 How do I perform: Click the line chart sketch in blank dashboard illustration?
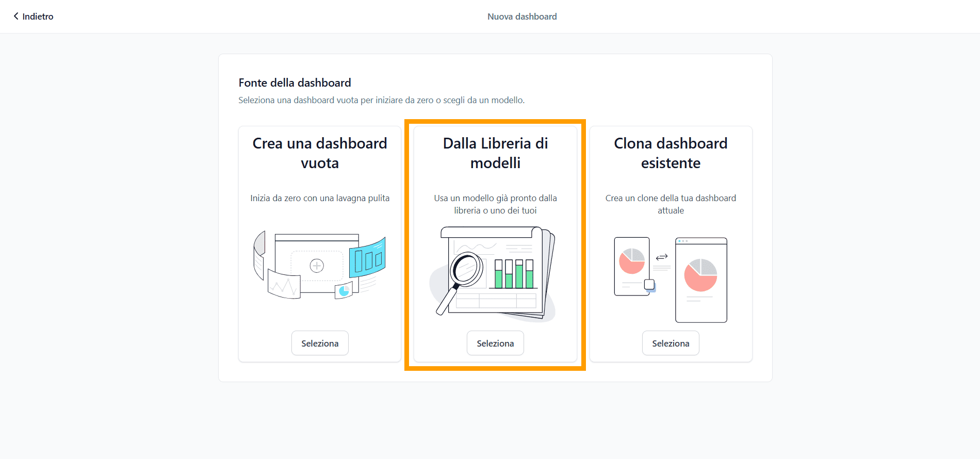point(284,286)
